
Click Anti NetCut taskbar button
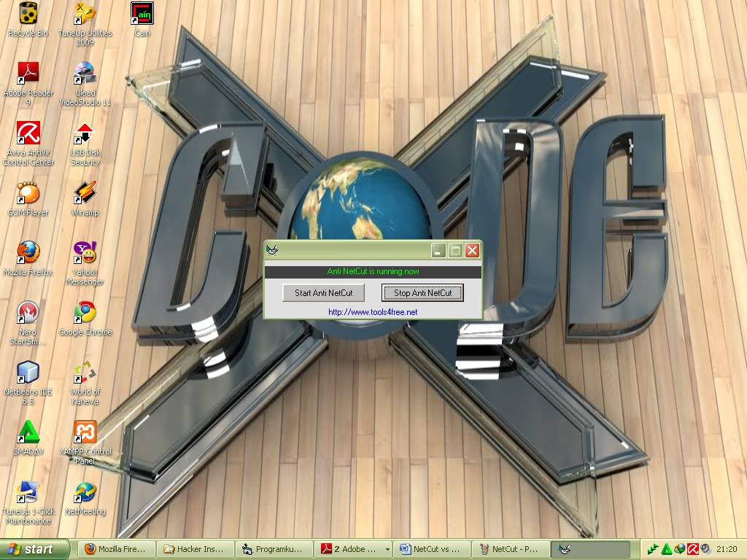coord(590,549)
